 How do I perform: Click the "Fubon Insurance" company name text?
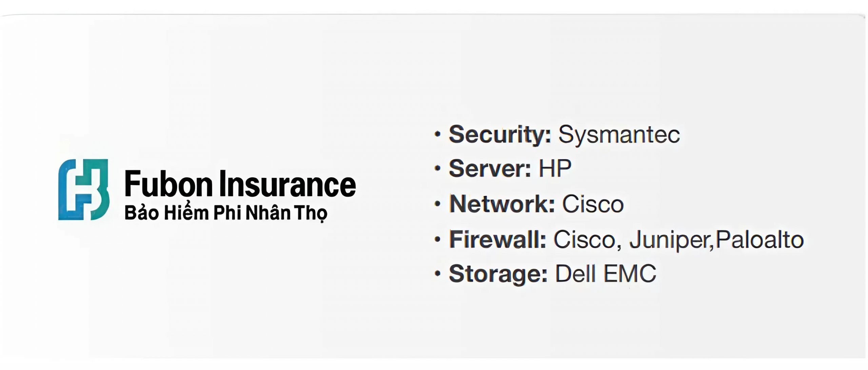[240, 184]
